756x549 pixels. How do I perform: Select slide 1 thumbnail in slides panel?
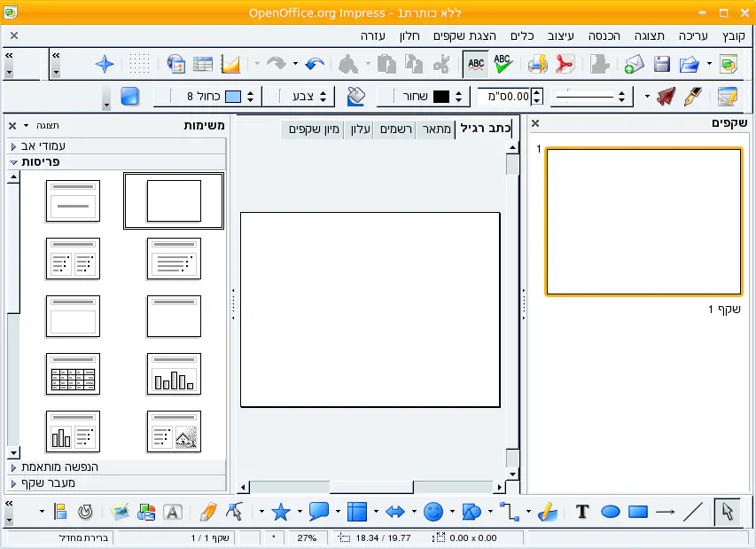[643, 222]
